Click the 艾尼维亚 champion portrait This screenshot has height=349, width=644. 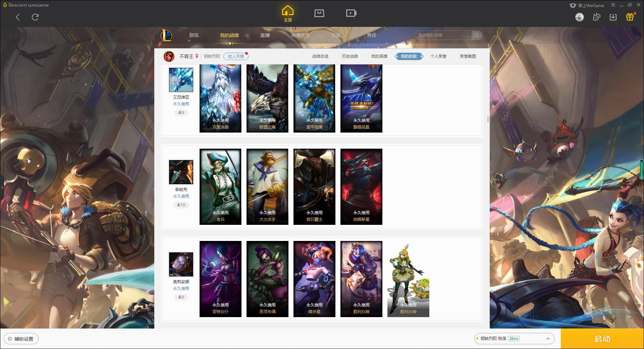pyautogui.click(x=181, y=80)
